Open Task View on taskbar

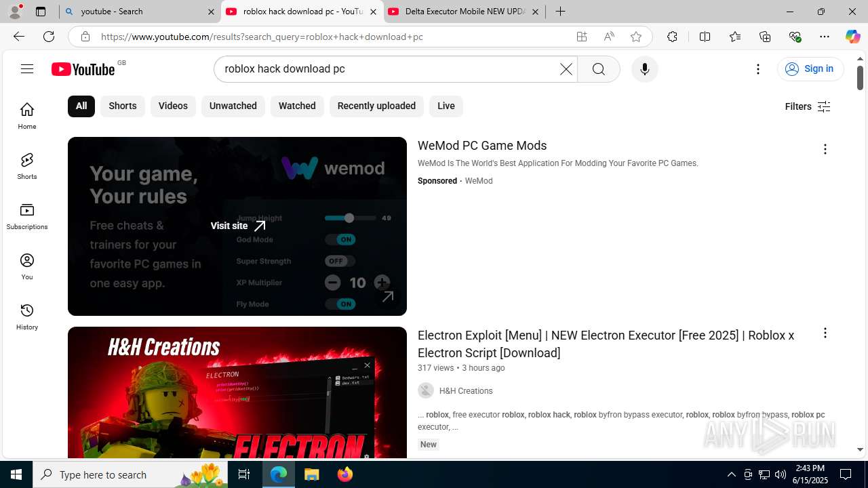pyautogui.click(x=244, y=474)
